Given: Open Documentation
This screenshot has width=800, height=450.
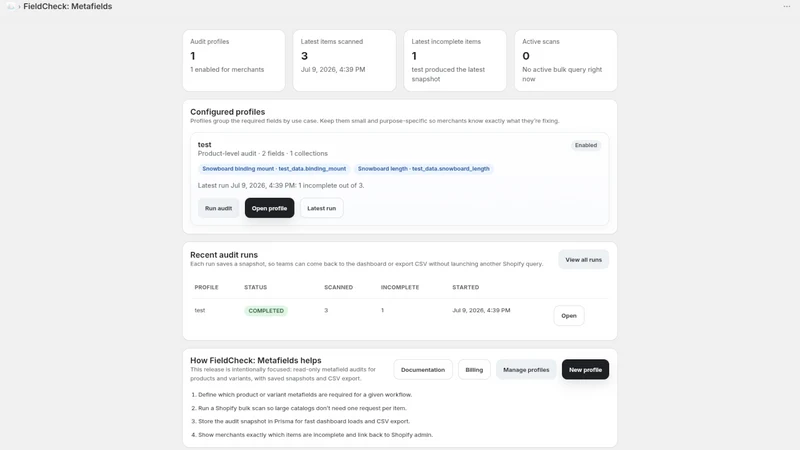Looking at the screenshot, I should pos(422,370).
